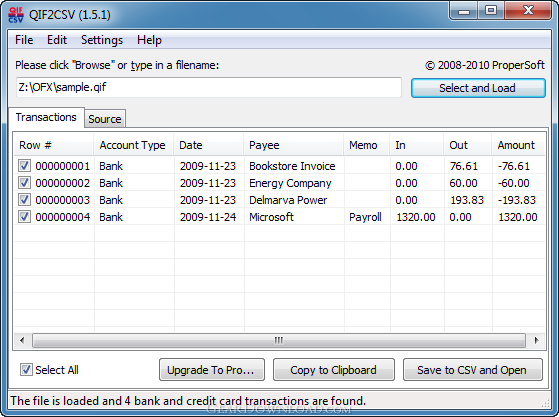Uncheck row 000000004 Microsoft checkbox

(24, 217)
